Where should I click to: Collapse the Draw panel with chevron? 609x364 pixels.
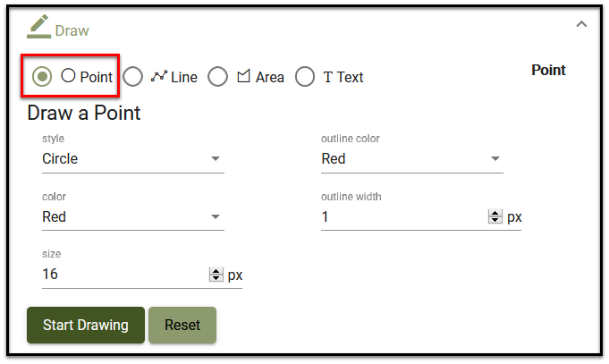(x=581, y=24)
